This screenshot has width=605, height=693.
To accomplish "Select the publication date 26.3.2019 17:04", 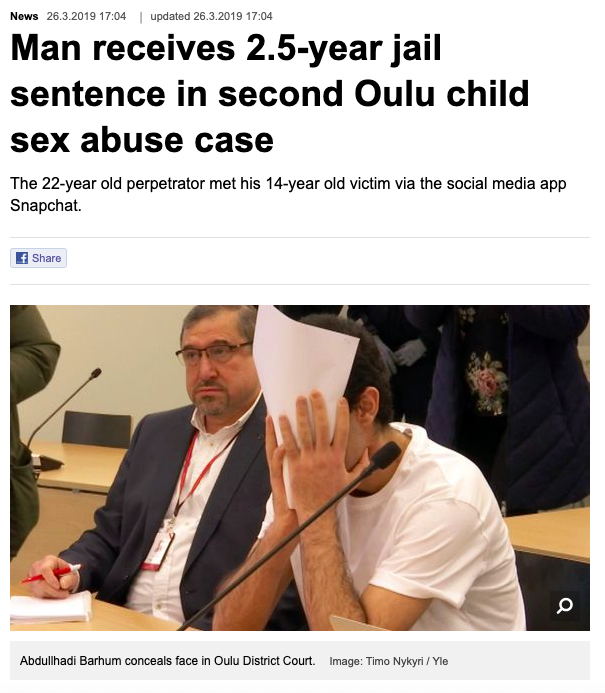I will coord(86,16).
